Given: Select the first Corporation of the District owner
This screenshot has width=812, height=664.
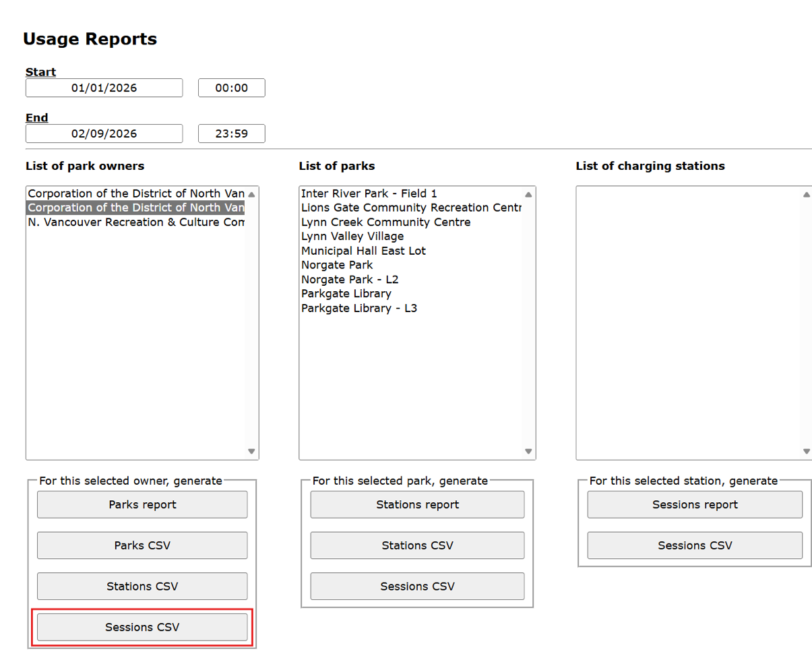Looking at the screenshot, I should (135, 193).
